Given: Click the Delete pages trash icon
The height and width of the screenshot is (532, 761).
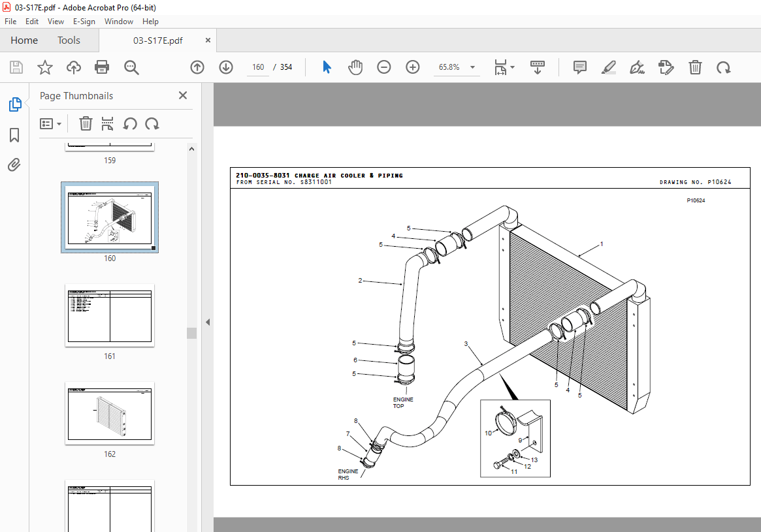Looking at the screenshot, I should 695,67.
